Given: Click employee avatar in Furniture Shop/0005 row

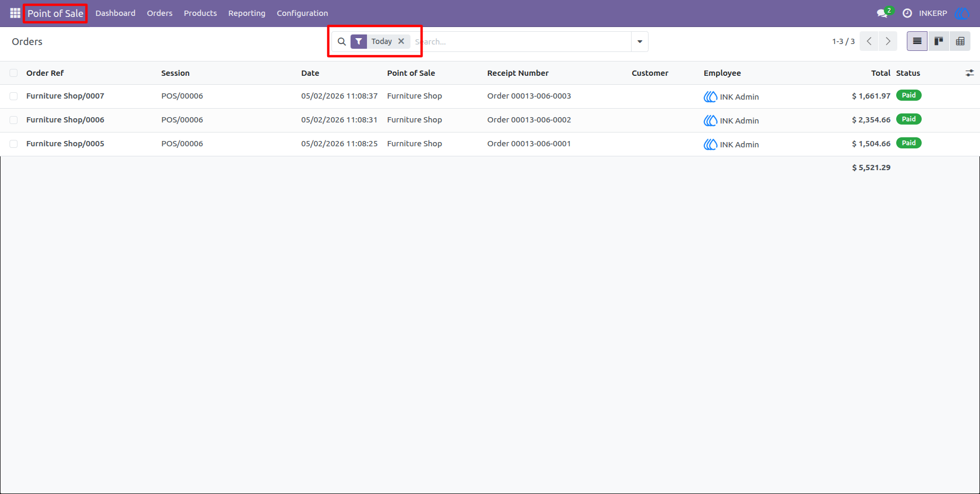Looking at the screenshot, I should (x=710, y=144).
